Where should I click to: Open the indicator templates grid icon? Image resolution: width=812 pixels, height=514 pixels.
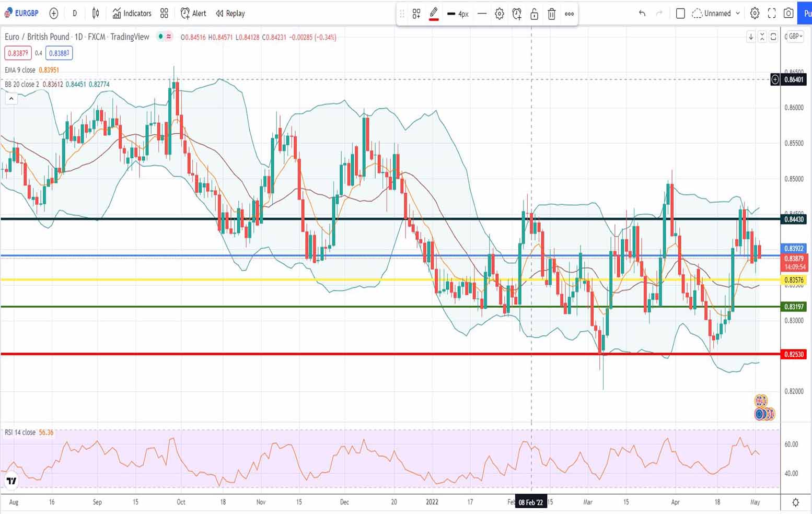tap(164, 14)
